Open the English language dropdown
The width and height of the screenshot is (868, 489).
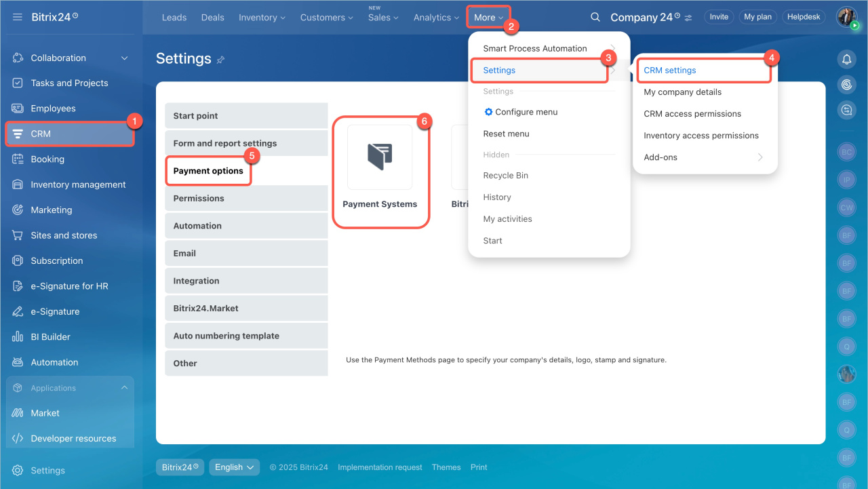point(234,467)
